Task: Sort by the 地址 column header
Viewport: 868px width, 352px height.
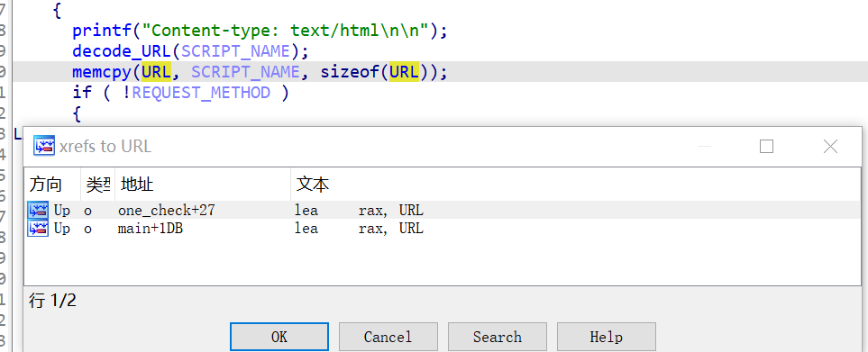Action: click(x=203, y=184)
